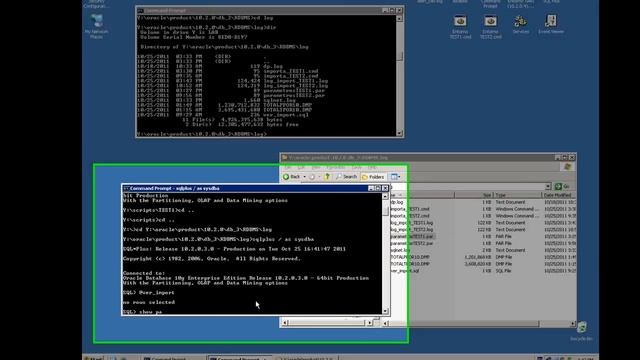Launch the Event Viewer desktop shortcut
Screen dimensions: 640x360
551,24
